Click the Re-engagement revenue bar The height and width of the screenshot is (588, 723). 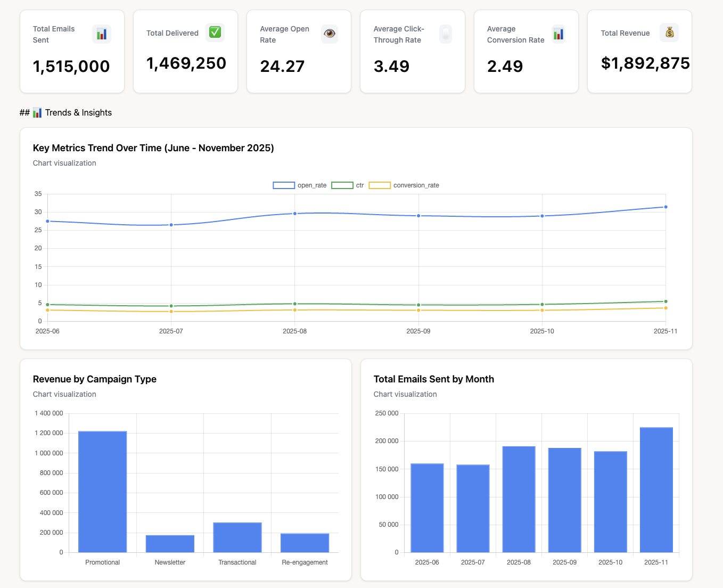(x=305, y=543)
